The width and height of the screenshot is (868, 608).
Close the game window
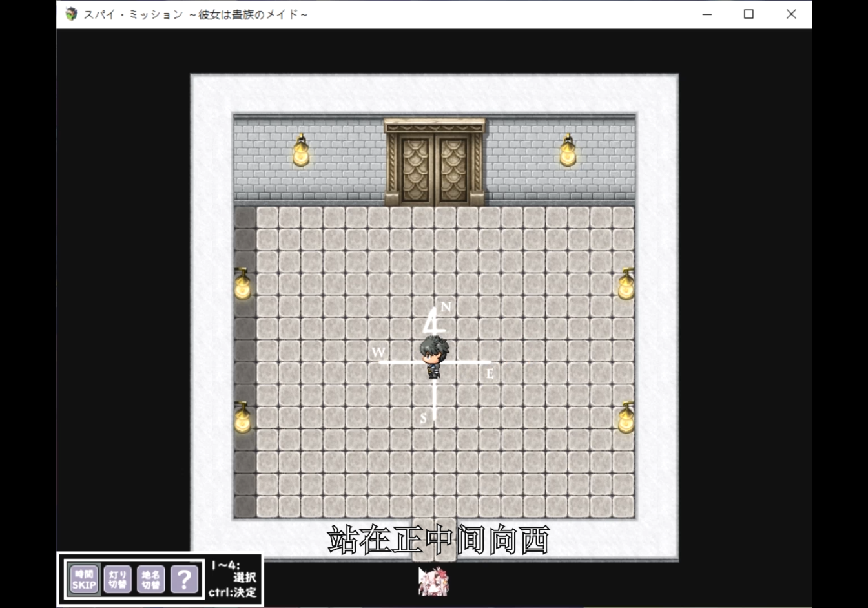[791, 14]
